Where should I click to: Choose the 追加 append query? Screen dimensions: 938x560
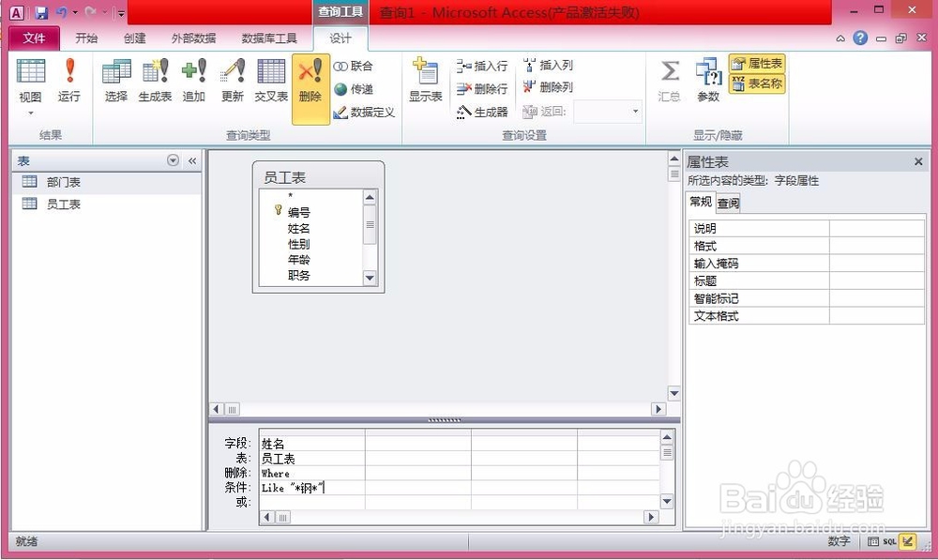pyautogui.click(x=194, y=81)
